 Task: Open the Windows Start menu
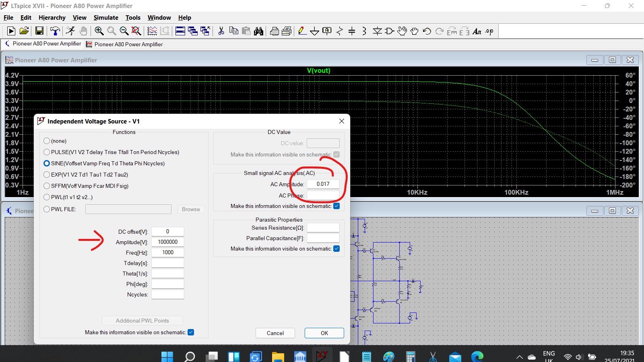point(167,356)
